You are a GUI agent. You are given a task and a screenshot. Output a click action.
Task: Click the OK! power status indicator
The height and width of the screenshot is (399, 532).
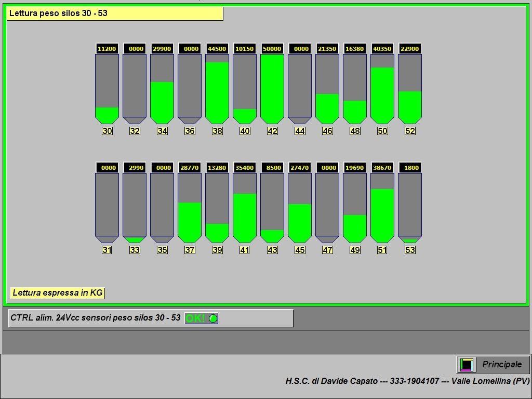201,318
